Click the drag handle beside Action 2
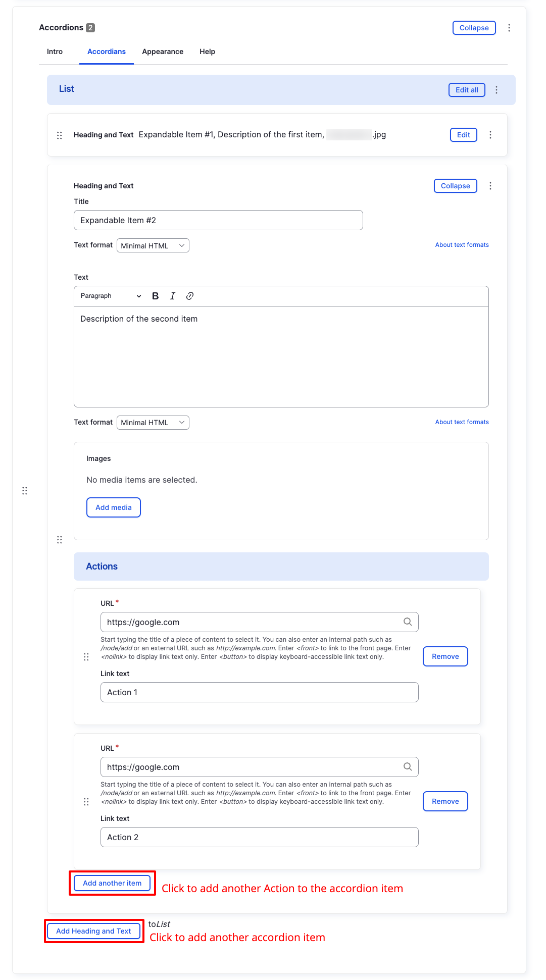 [x=86, y=801]
